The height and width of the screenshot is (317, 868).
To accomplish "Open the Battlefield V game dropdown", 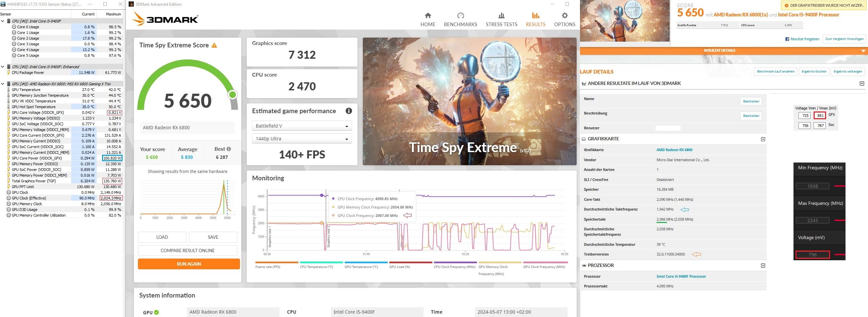I will coord(301,126).
